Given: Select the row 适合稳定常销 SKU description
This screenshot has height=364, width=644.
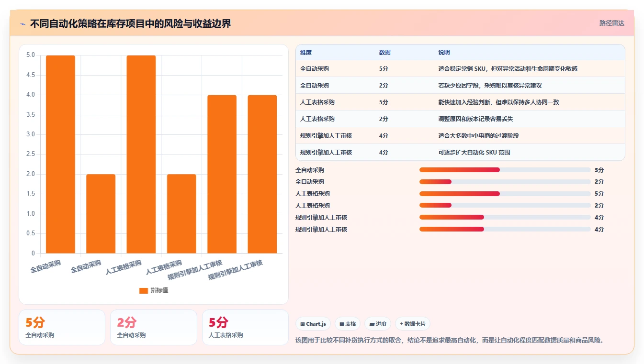Looking at the screenshot, I should pyautogui.click(x=508, y=69).
